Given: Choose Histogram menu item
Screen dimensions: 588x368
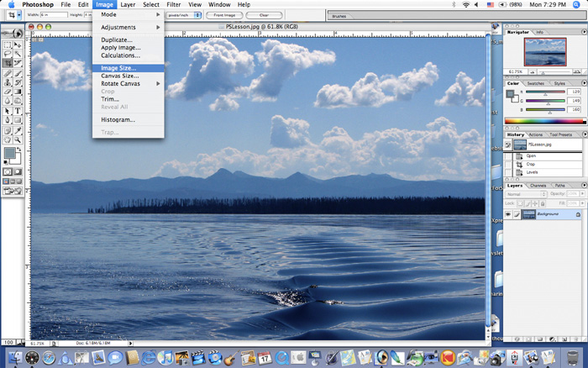Looking at the screenshot, I should (129, 119).
